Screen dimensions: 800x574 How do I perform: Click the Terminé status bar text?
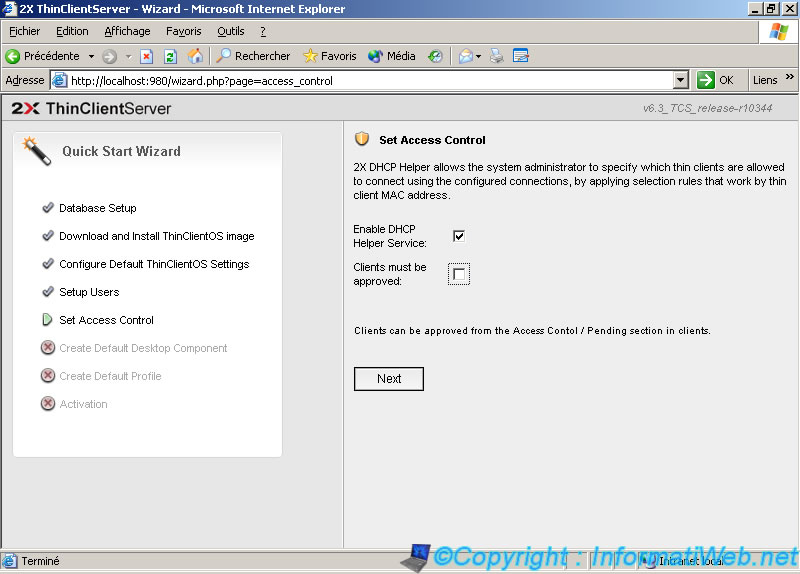[x=40, y=561]
